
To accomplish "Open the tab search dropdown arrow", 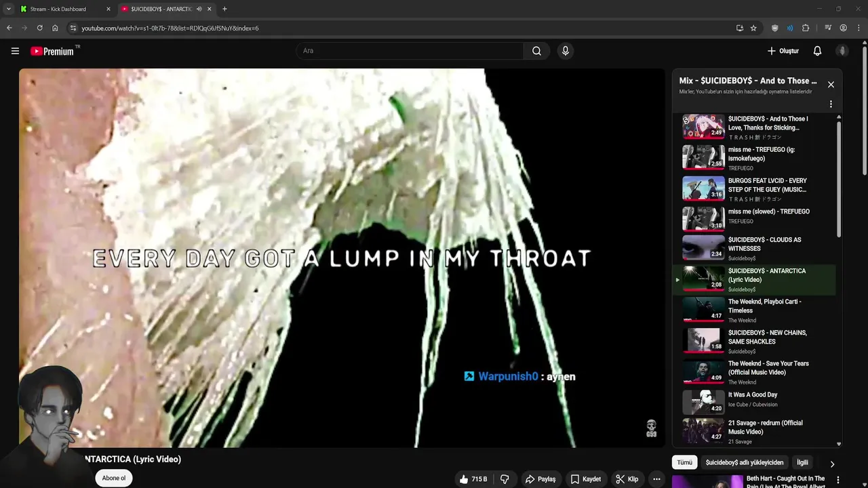I will pyautogui.click(x=8, y=9).
